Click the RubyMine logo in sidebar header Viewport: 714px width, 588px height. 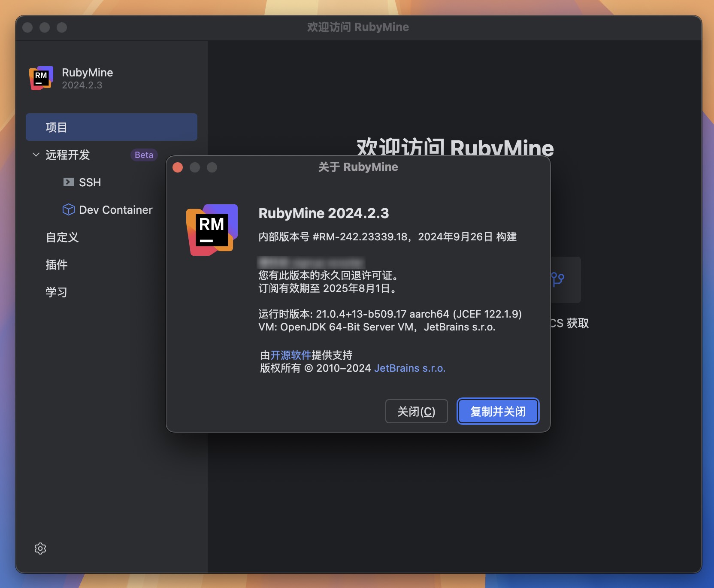41,78
